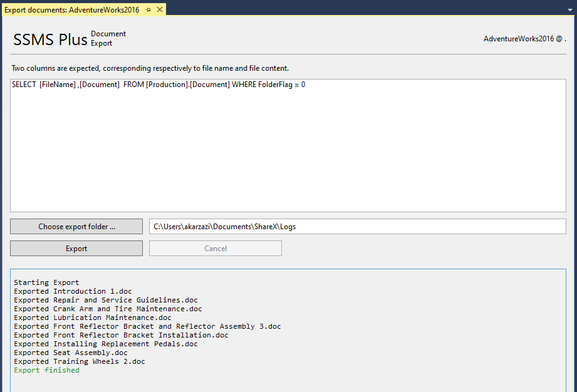Select the Export documents: AdventureWorks2016 tab
The image size is (577, 392).
pos(72,9)
